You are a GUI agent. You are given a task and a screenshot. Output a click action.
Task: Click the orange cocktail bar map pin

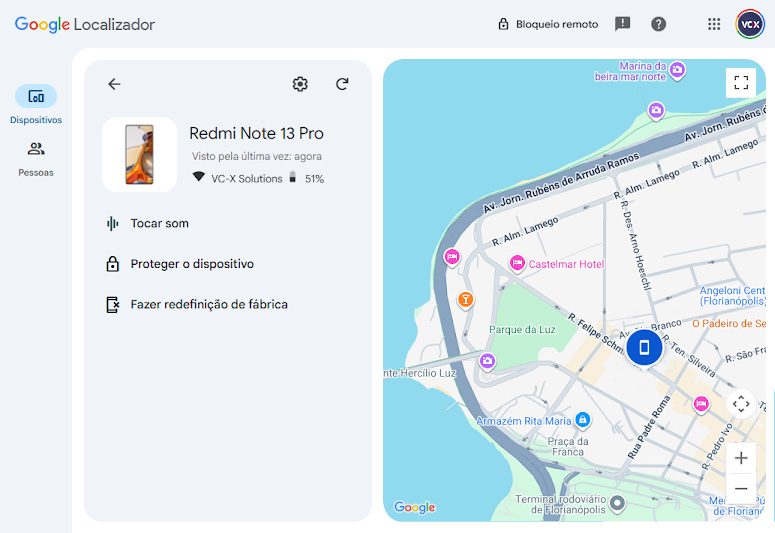(x=465, y=299)
